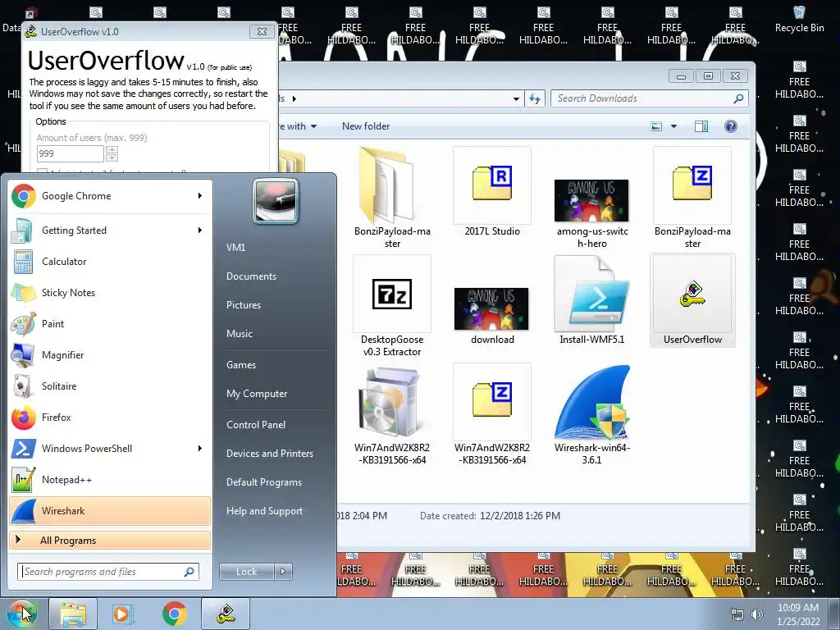Select among-us-switch-hero image thumbnail
This screenshot has height=630, width=840.
coord(592,213)
